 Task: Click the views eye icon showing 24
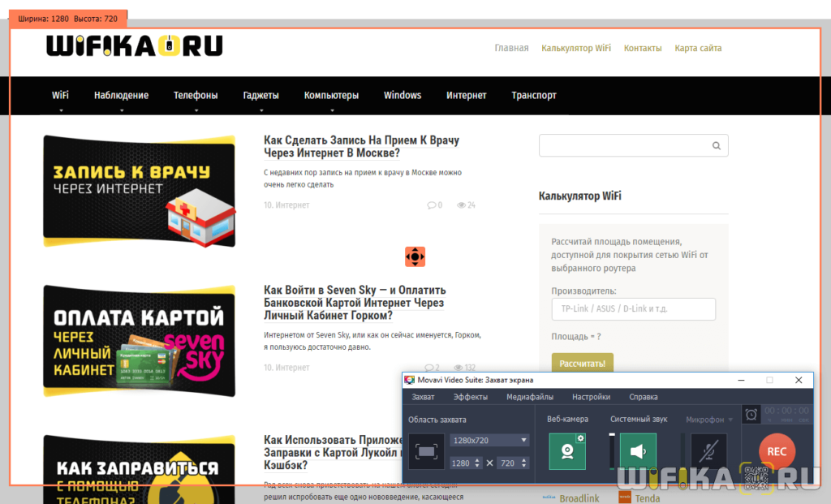(461, 205)
